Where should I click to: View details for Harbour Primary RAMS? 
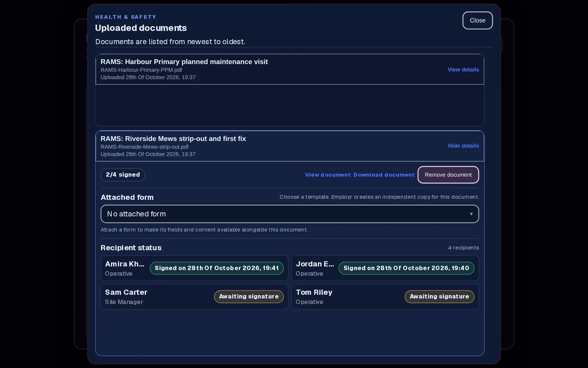[x=463, y=70]
